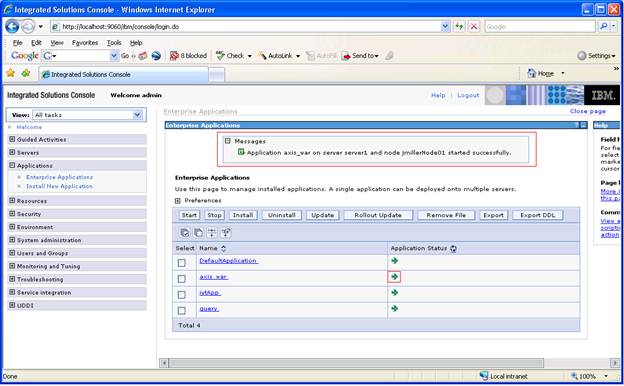Expand Guided Activities in the navigation tree
This screenshot has width=624, height=386.
(x=12, y=139)
